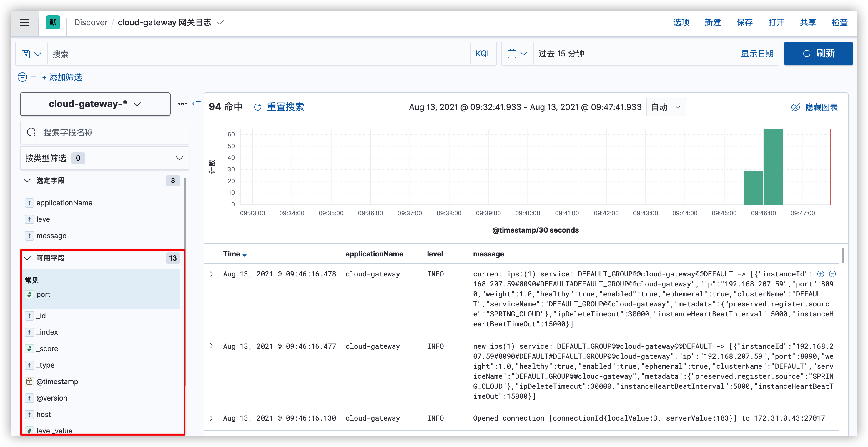Click the message field type icon
This screenshot has width=868, height=447.
coord(29,236)
